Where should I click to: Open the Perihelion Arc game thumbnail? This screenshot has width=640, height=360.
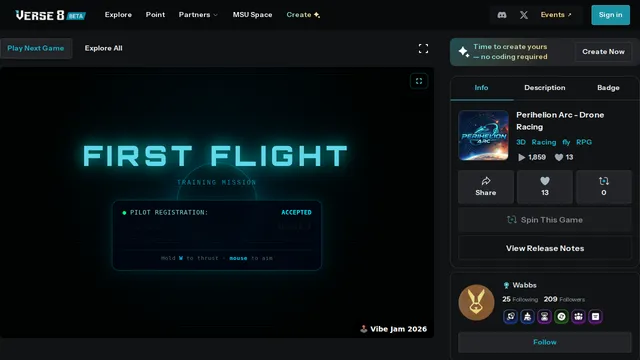[483, 136]
